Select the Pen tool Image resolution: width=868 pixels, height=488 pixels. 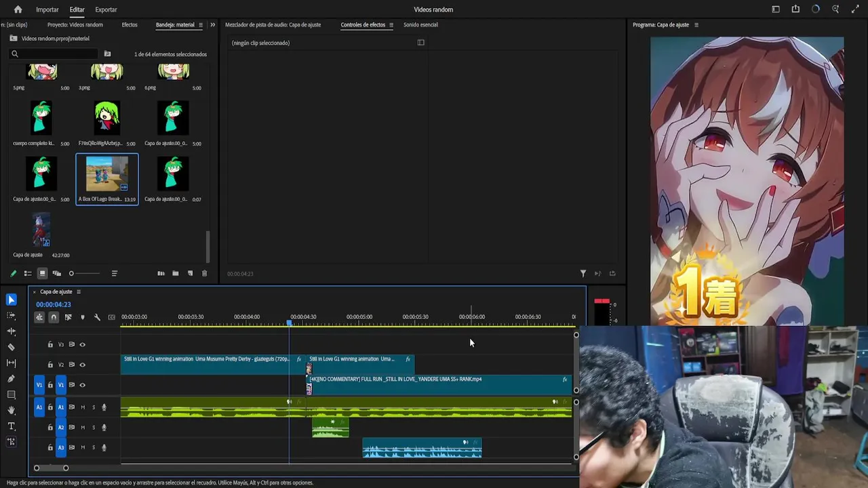(x=11, y=379)
